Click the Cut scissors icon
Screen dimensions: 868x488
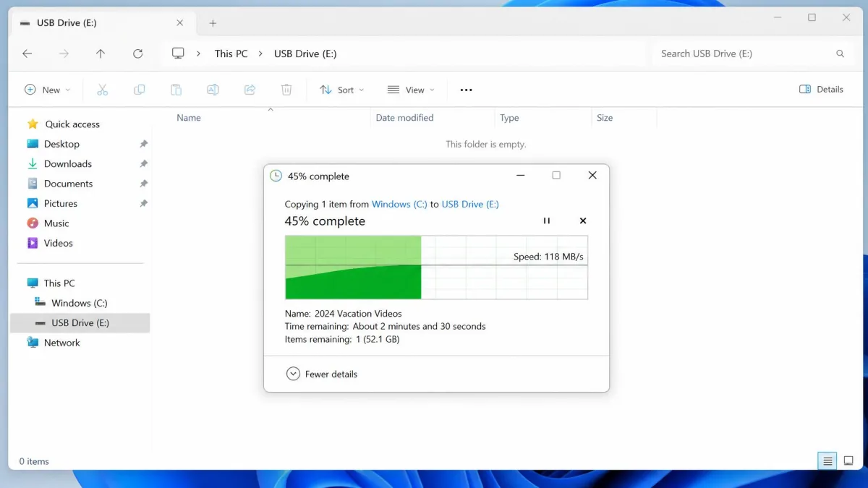102,90
